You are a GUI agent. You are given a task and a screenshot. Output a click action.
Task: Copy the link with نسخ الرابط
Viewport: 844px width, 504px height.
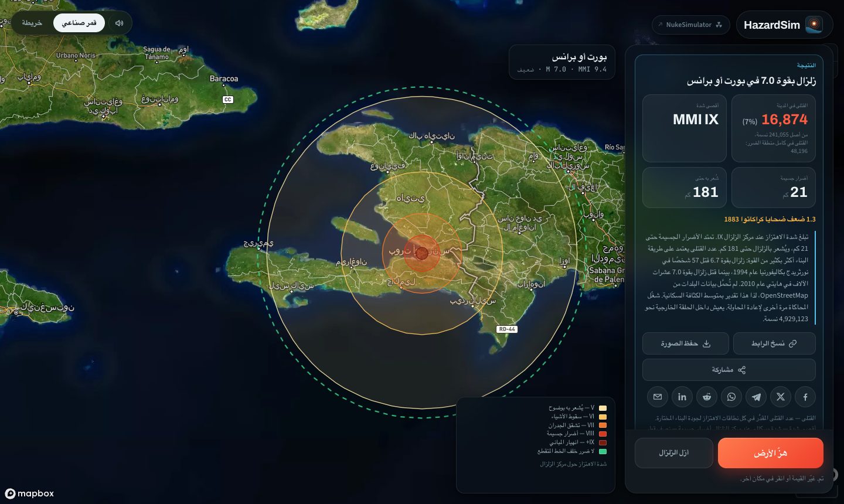tap(774, 343)
